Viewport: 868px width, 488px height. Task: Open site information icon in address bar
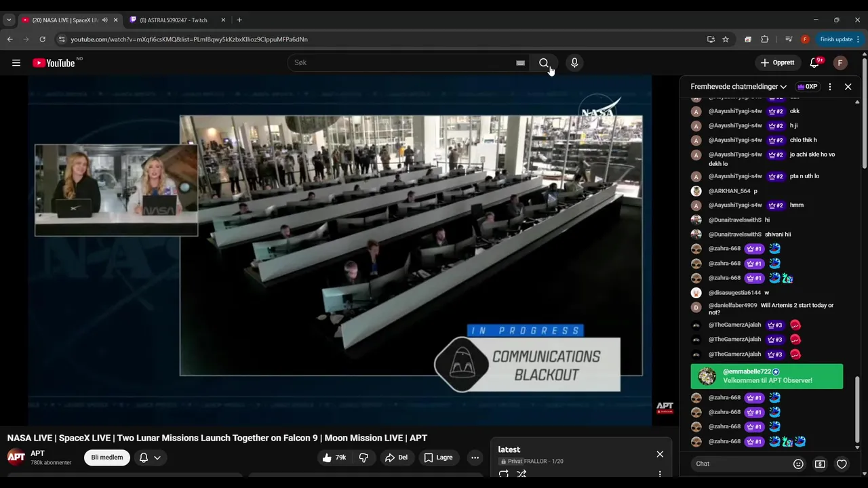click(62, 39)
